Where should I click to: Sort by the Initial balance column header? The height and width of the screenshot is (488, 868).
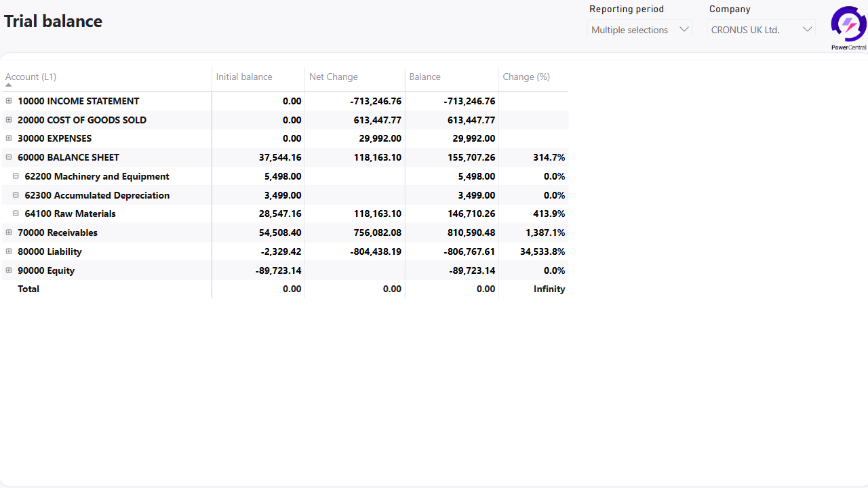[x=244, y=77]
